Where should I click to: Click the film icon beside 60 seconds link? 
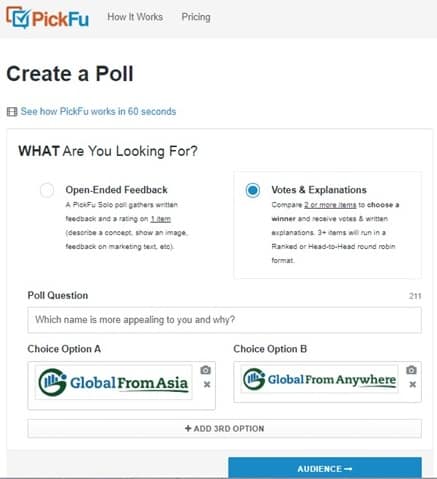click(x=12, y=112)
